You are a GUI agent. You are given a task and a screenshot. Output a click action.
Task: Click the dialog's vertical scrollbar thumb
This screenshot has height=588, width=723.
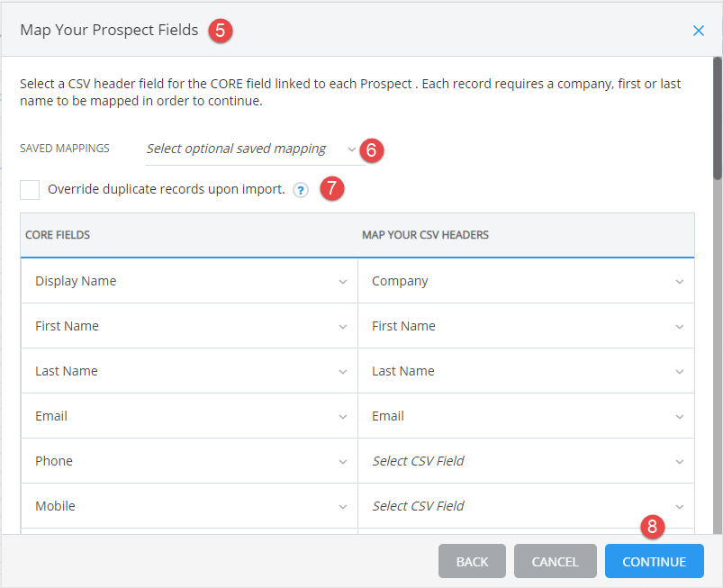pyautogui.click(x=718, y=119)
